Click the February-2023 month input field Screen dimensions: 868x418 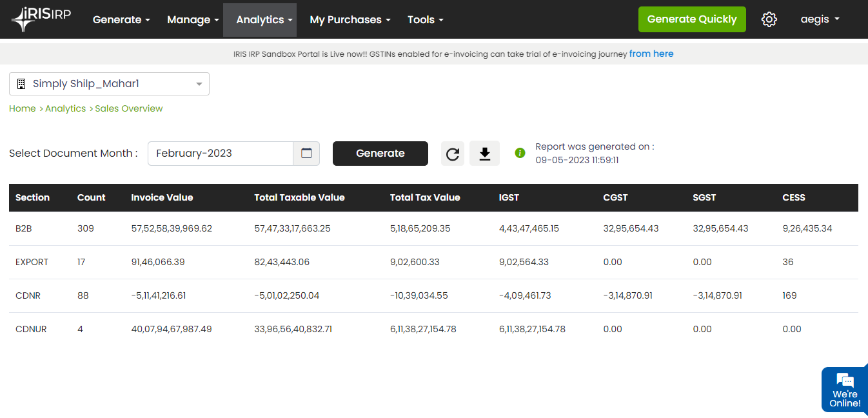click(x=221, y=154)
